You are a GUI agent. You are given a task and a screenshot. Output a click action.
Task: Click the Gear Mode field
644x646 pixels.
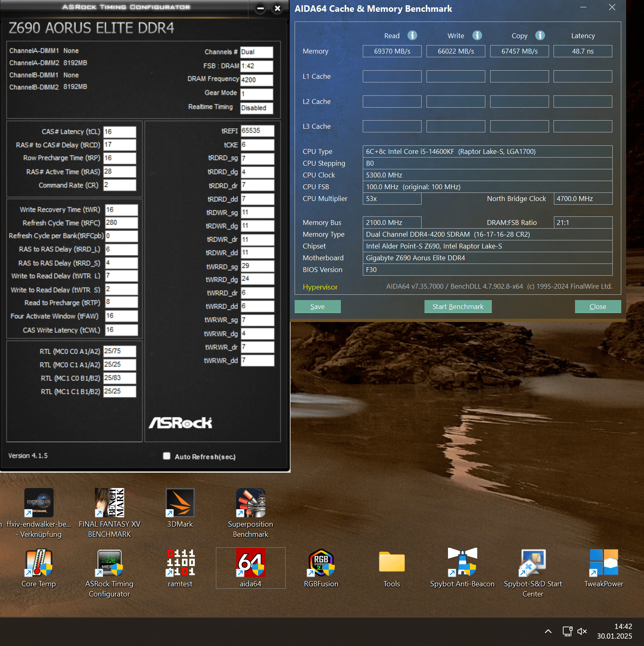256,94
